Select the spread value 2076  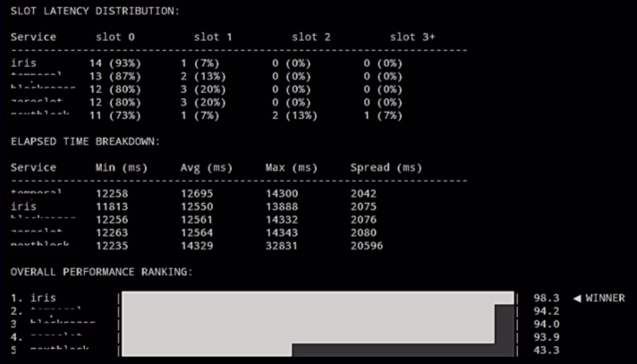click(x=363, y=220)
